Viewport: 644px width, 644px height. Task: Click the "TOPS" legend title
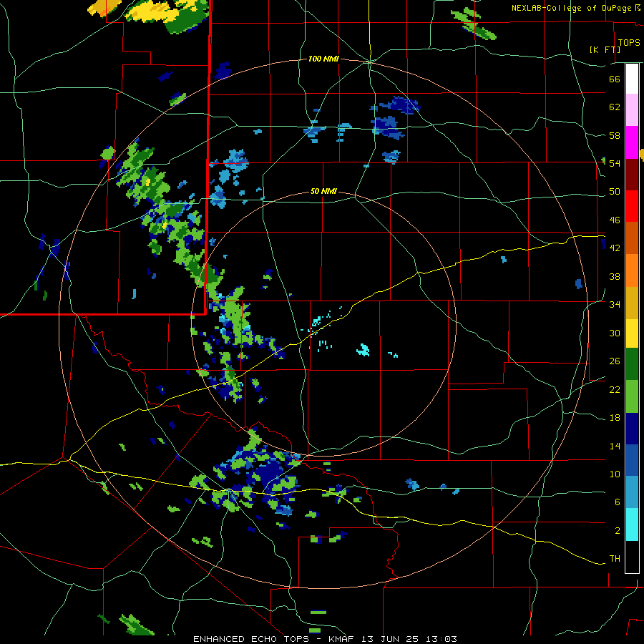pos(629,43)
